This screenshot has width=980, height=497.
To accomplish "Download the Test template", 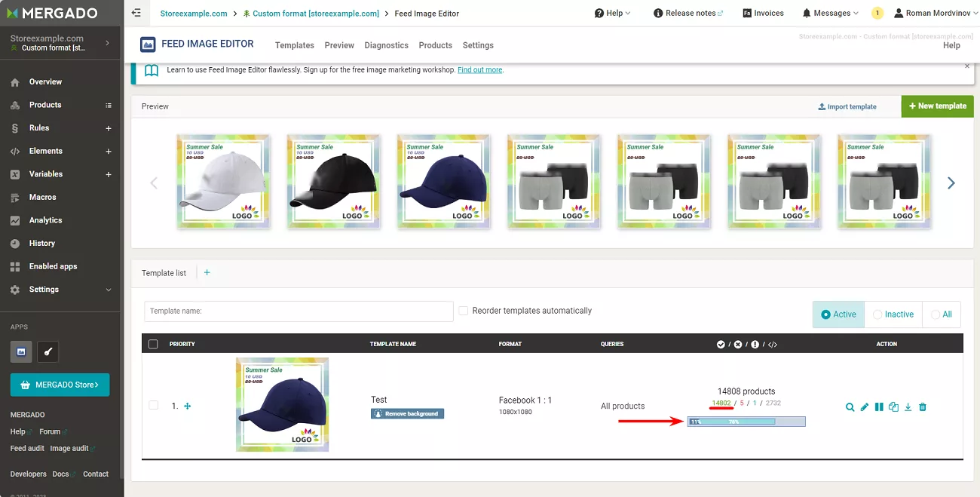I will (x=908, y=407).
